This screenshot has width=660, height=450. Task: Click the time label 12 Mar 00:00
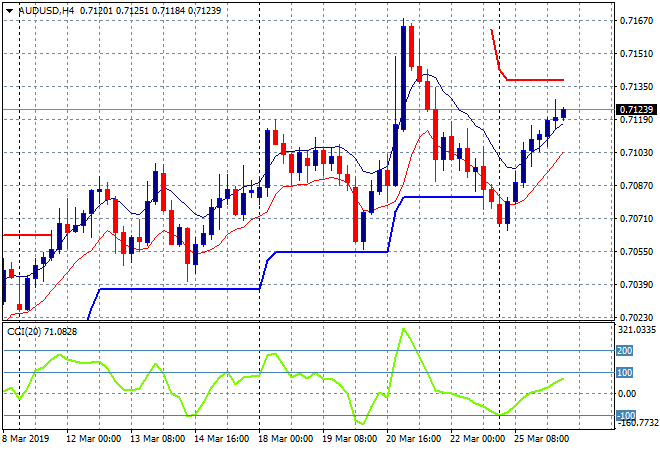point(93,439)
